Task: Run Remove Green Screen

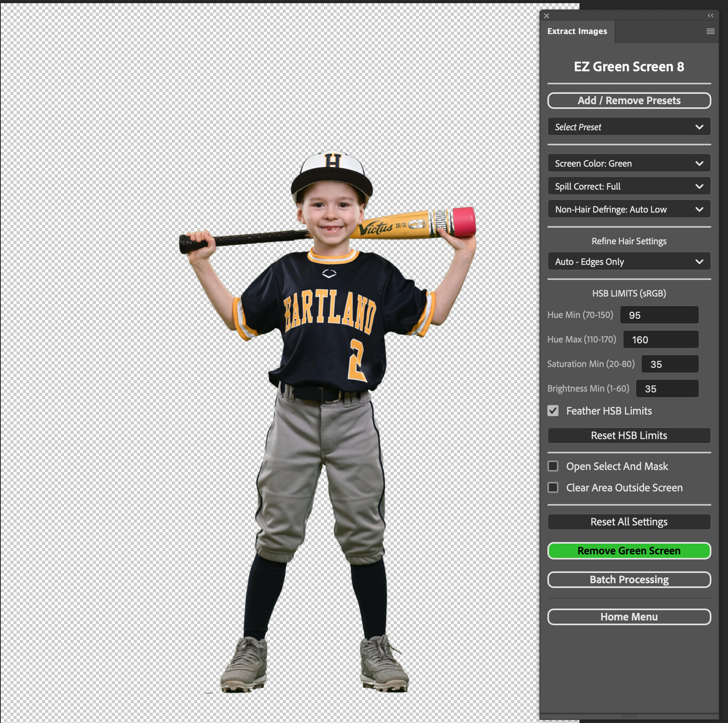Action: 629,551
